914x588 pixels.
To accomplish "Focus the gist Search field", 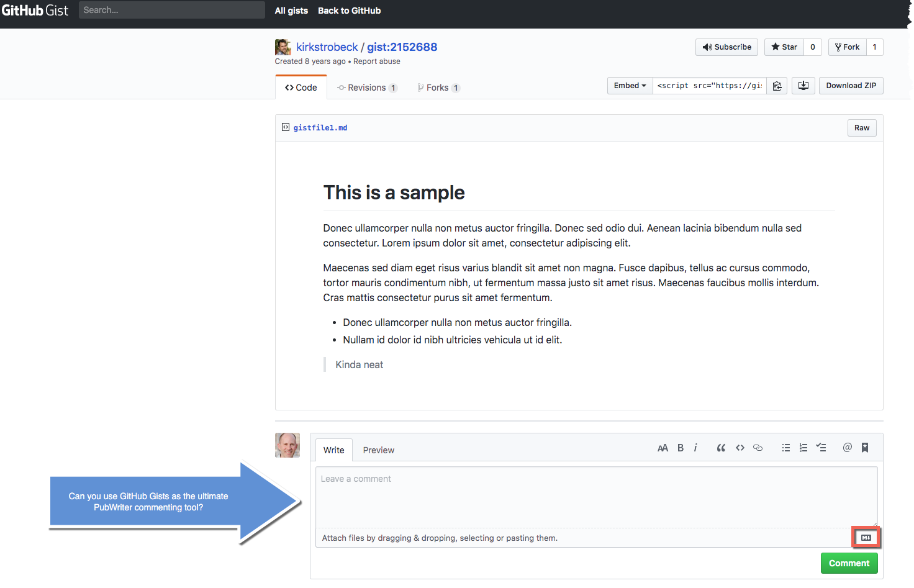I will (172, 10).
